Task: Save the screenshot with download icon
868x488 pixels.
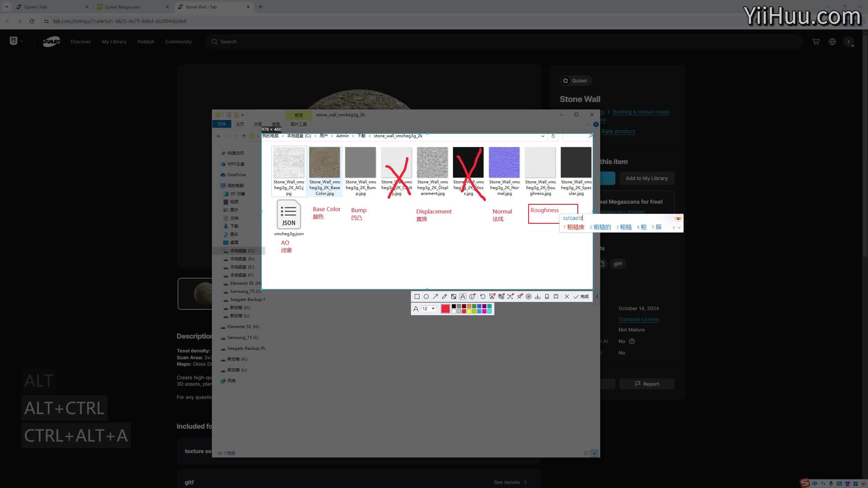Action: click(x=538, y=297)
